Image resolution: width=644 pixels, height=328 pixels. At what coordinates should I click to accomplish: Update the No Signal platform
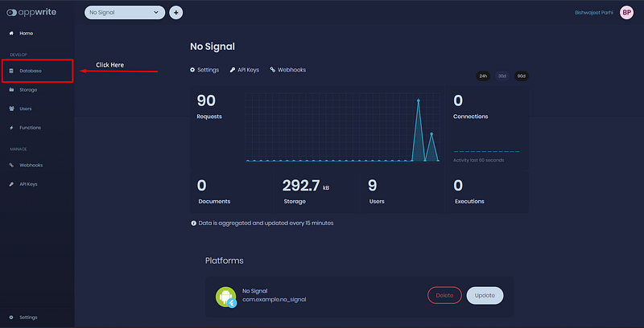pos(485,295)
